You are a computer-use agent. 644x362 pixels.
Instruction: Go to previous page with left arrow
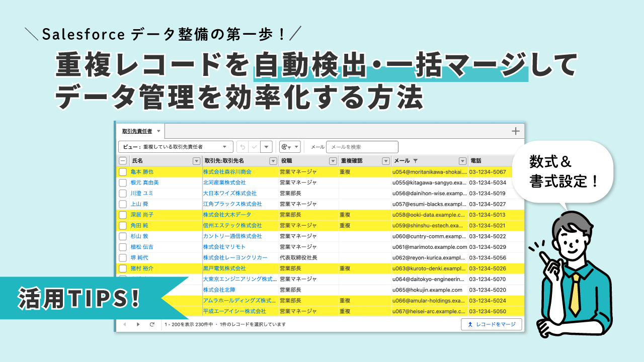click(x=125, y=324)
